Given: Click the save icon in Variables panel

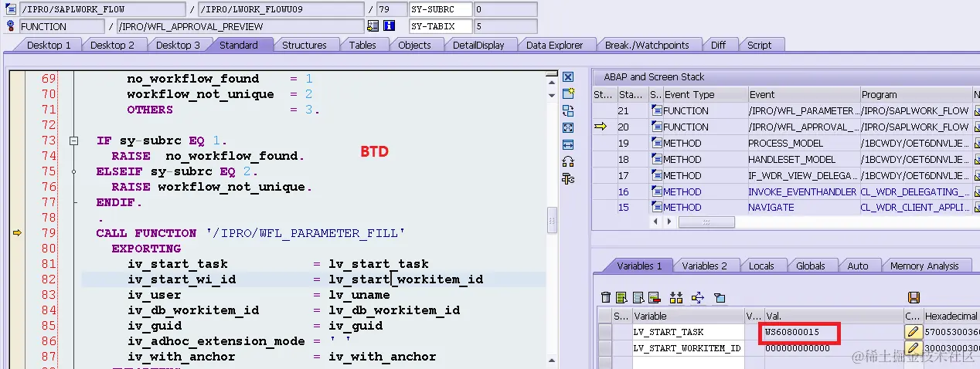Looking at the screenshot, I should click(914, 297).
